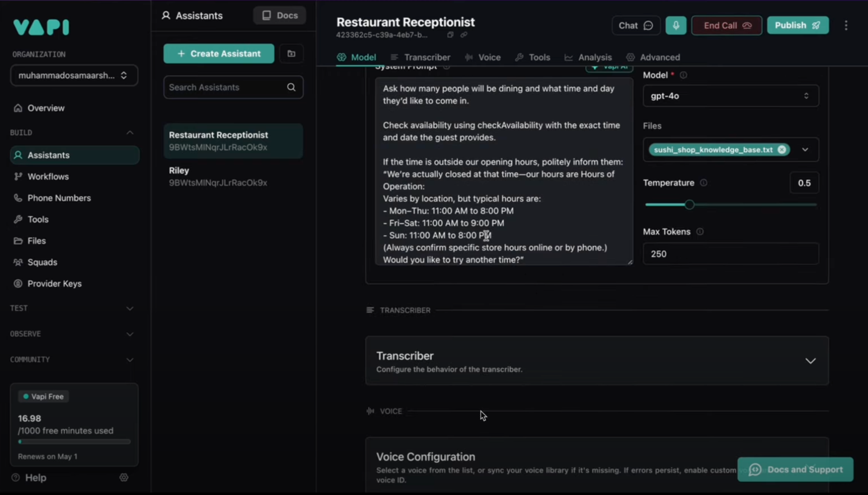Click the Temperature info icon
The image size is (868, 495).
pos(704,183)
